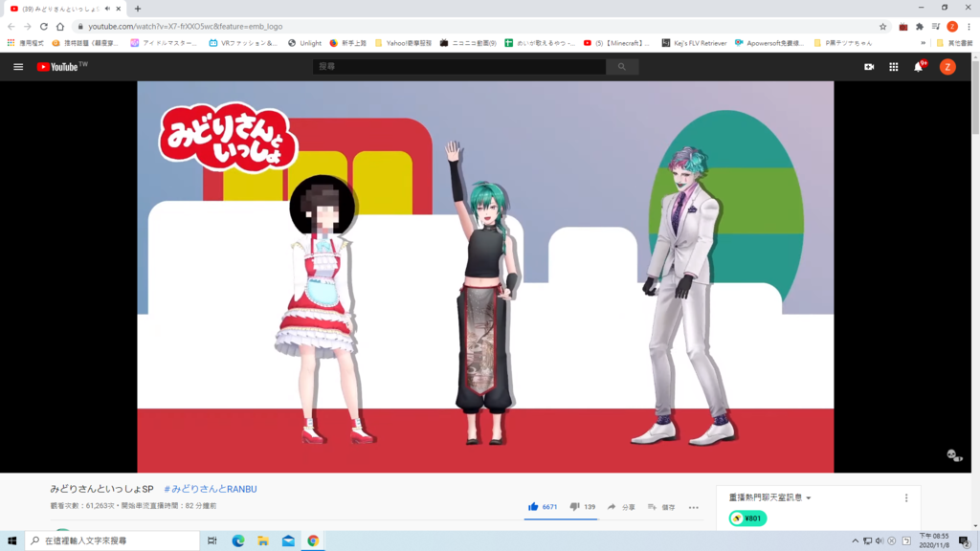The height and width of the screenshot is (551, 980).
Task: Open the ニコニコ動画 bookmark
Action: (468, 43)
